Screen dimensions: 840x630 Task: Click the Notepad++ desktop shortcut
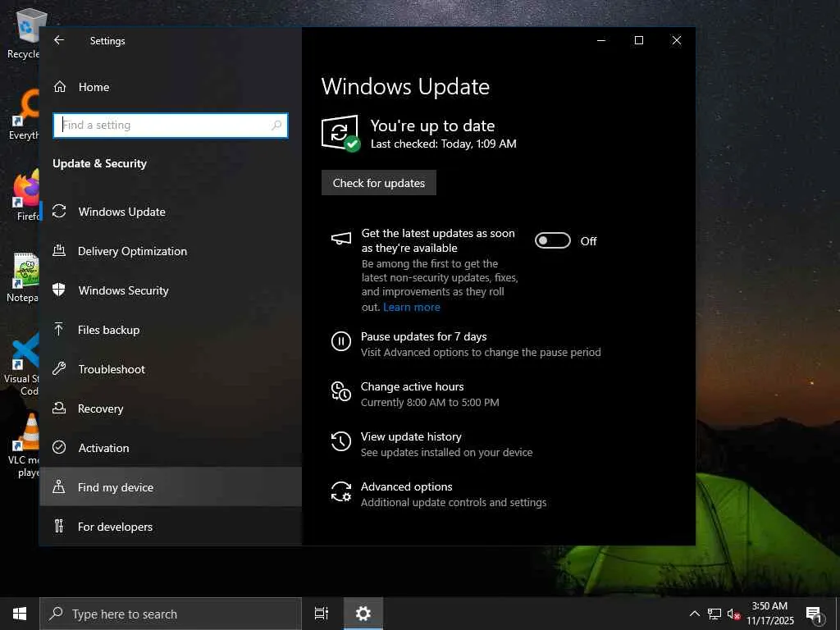[24, 277]
